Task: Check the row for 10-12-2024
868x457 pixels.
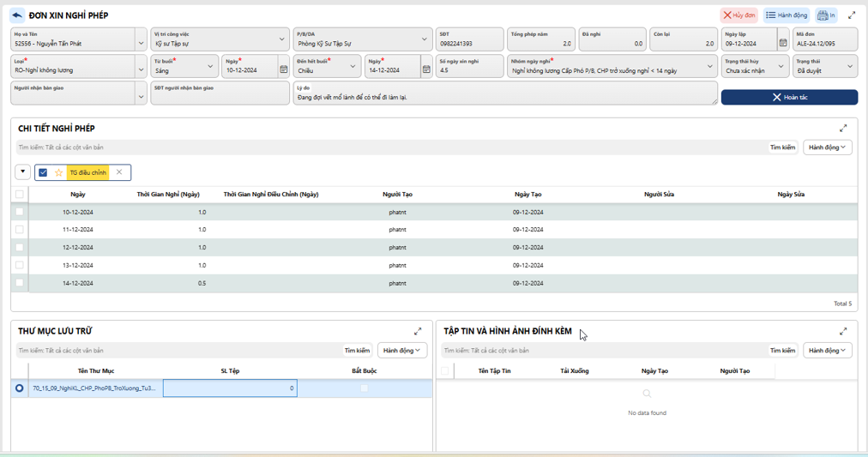Action: click(20, 212)
